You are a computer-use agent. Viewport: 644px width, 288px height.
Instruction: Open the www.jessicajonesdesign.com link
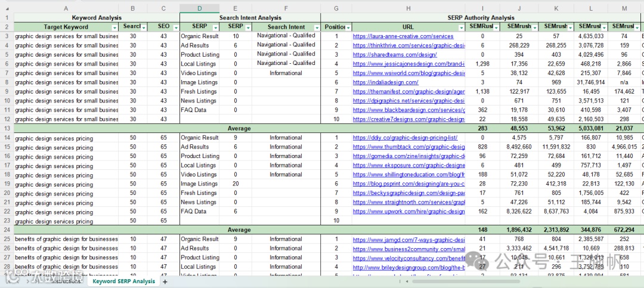pyautogui.click(x=408, y=64)
